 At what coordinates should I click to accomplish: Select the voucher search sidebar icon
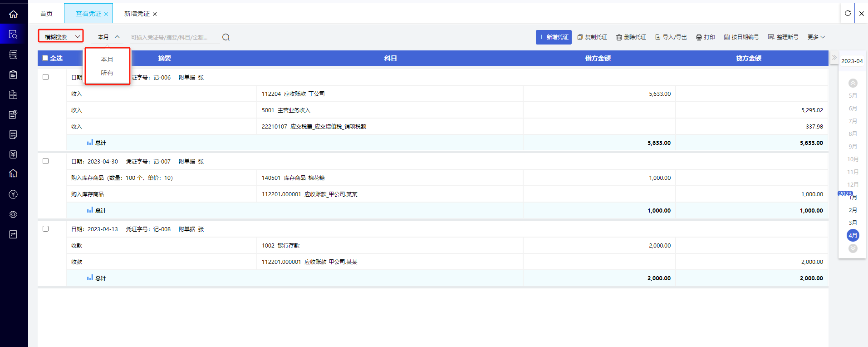[13, 34]
